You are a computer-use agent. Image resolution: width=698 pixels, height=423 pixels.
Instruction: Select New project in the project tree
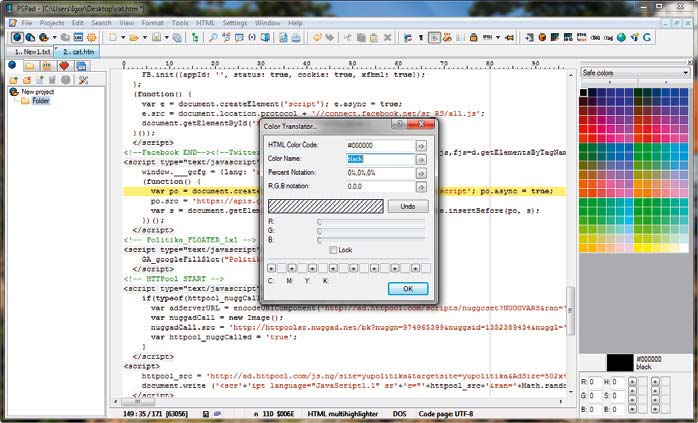tap(37, 92)
